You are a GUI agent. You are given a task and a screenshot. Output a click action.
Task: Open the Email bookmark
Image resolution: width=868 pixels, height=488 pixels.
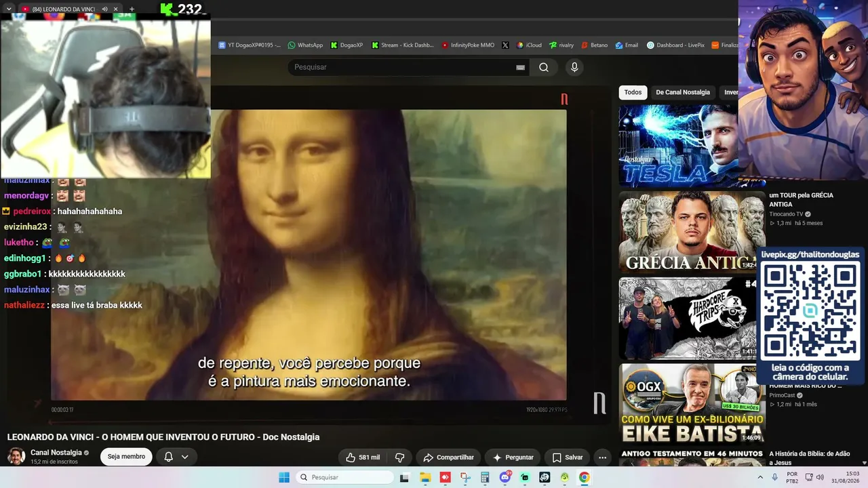pyautogui.click(x=627, y=45)
